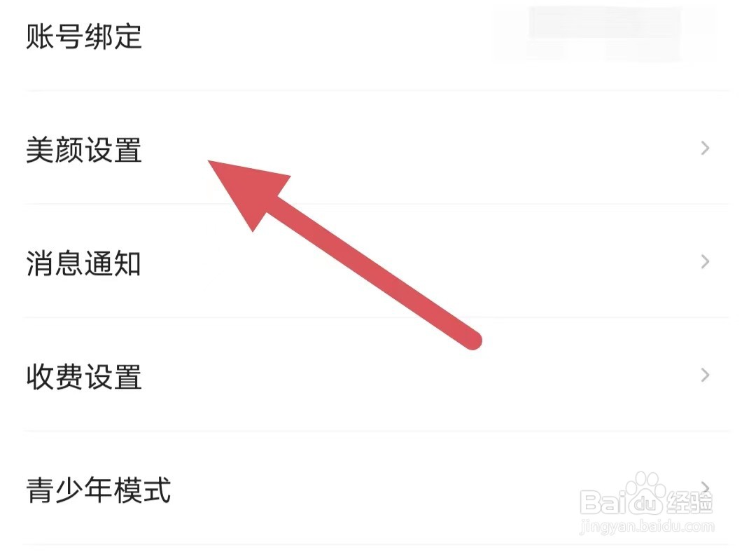Click the blurred bound account value
756x552 pixels.
(x=605, y=33)
